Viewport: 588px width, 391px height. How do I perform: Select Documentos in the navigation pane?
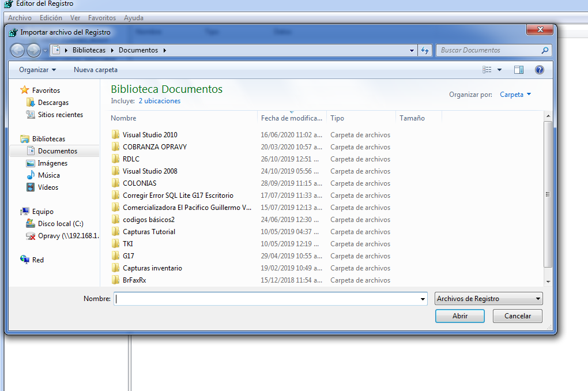[58, 151]
